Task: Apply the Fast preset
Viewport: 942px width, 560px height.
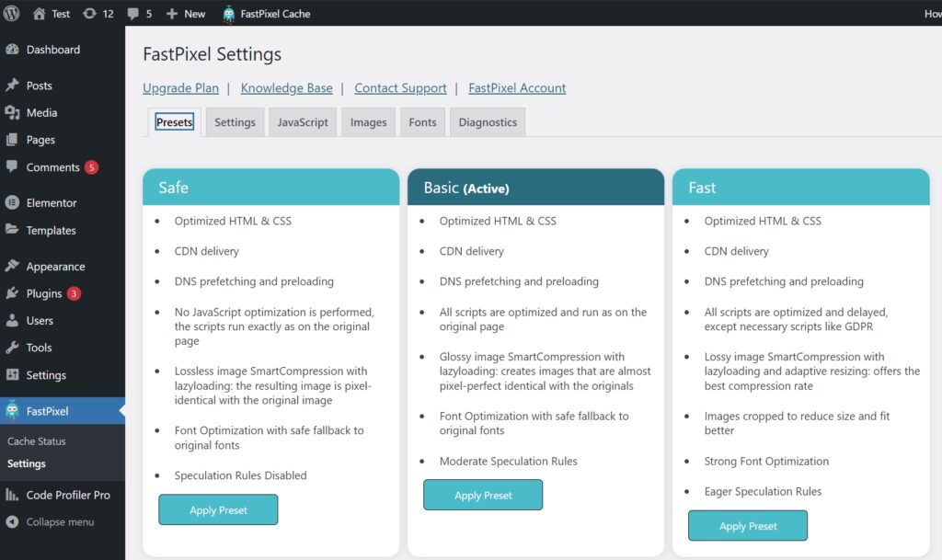Action: click(x=748, y=526)
